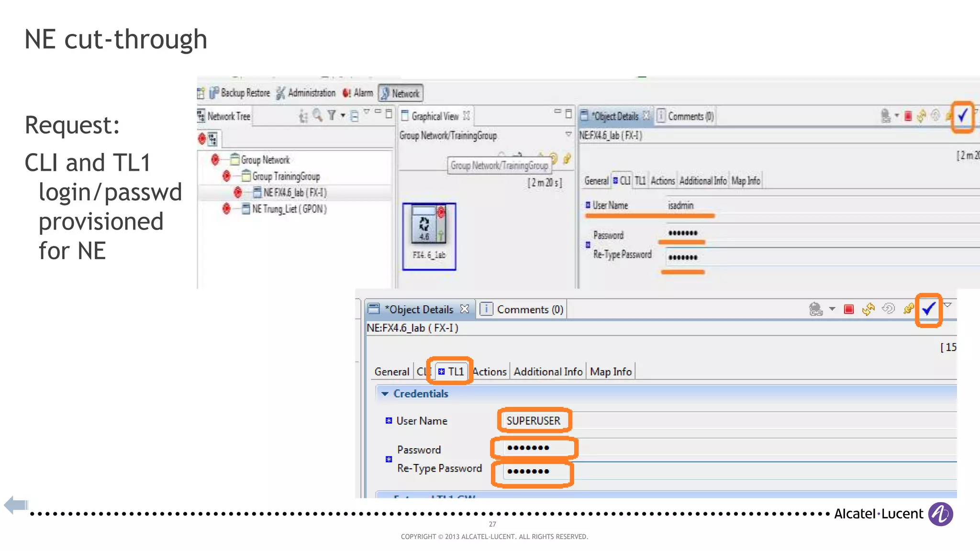The image size is (980, 551).
Task: Click the gray undo swirl icon in the lower toolbar
Action: [x=888, y=309]
